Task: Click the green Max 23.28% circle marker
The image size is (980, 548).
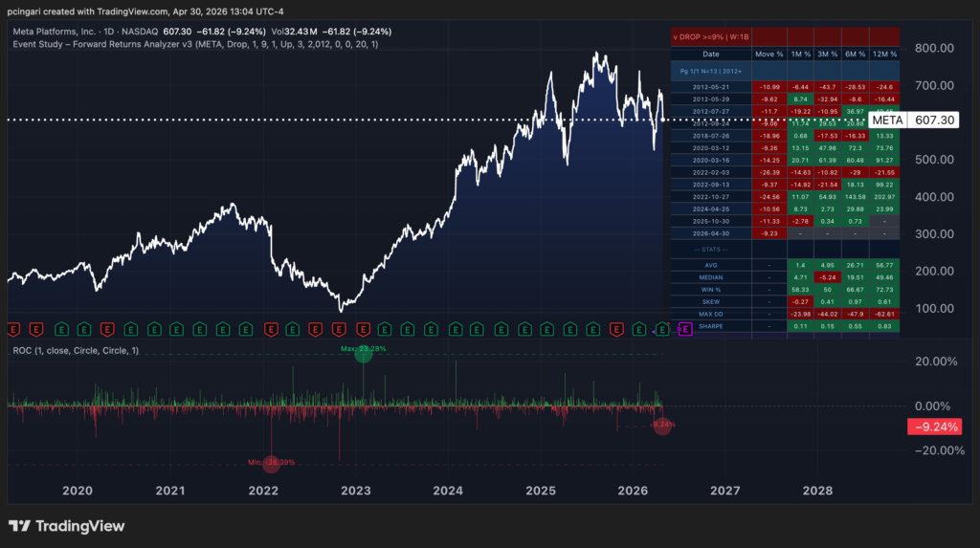Action: point(364,354)
